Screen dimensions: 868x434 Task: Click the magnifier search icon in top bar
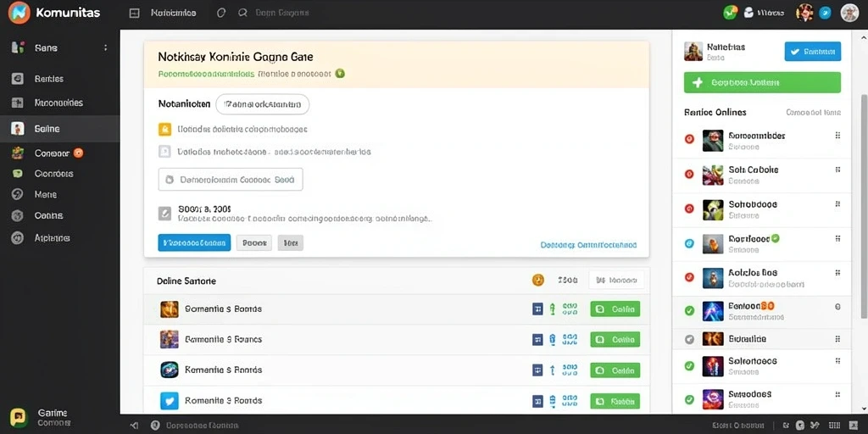[x=242, y=13]
